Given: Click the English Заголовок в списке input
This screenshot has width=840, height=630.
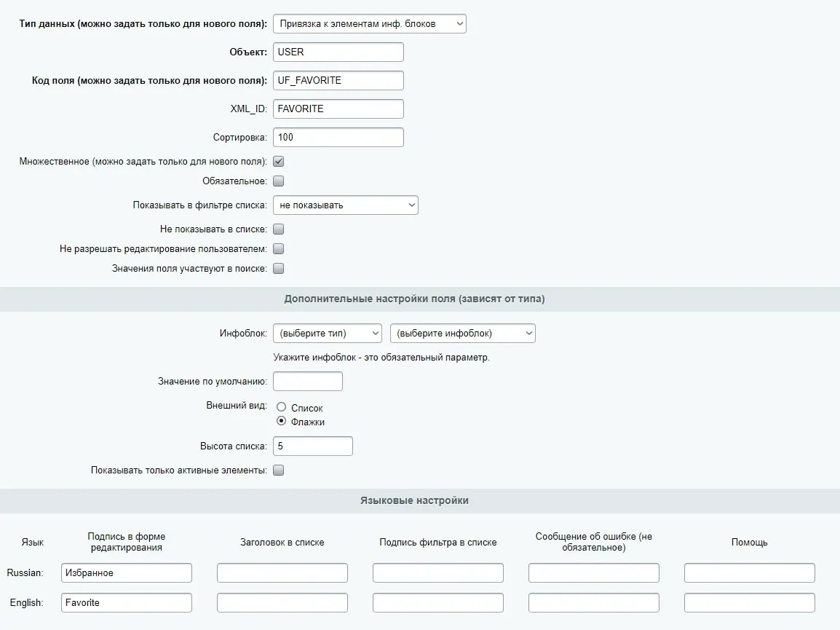Looking at the screenshot, I should [282, 602].
